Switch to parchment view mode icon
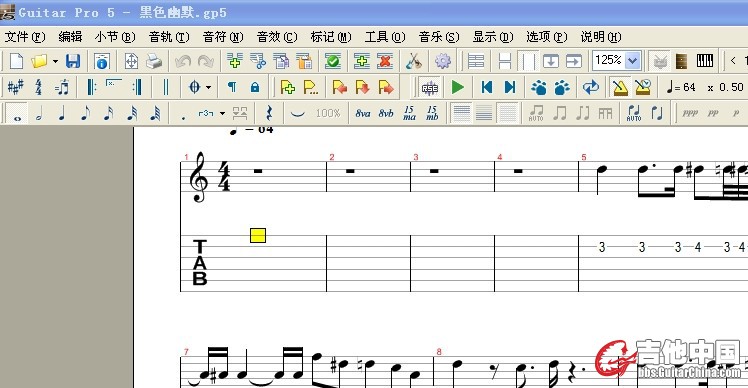The width and height of the screenshot is (748, 388). click(x=528, y=61)
